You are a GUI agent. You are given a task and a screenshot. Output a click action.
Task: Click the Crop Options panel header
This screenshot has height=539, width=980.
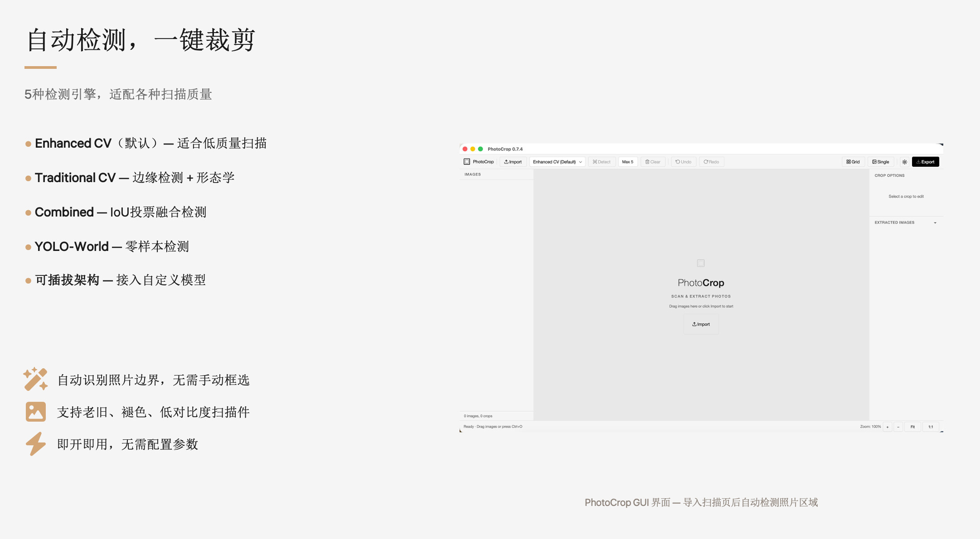[x=889, y=175]
